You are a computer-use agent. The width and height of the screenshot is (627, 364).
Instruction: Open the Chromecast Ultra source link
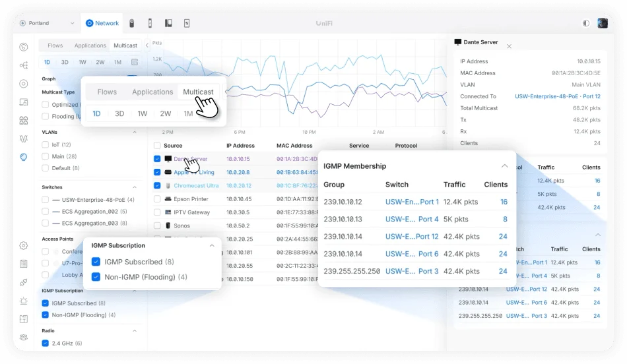tap(196, 185)
